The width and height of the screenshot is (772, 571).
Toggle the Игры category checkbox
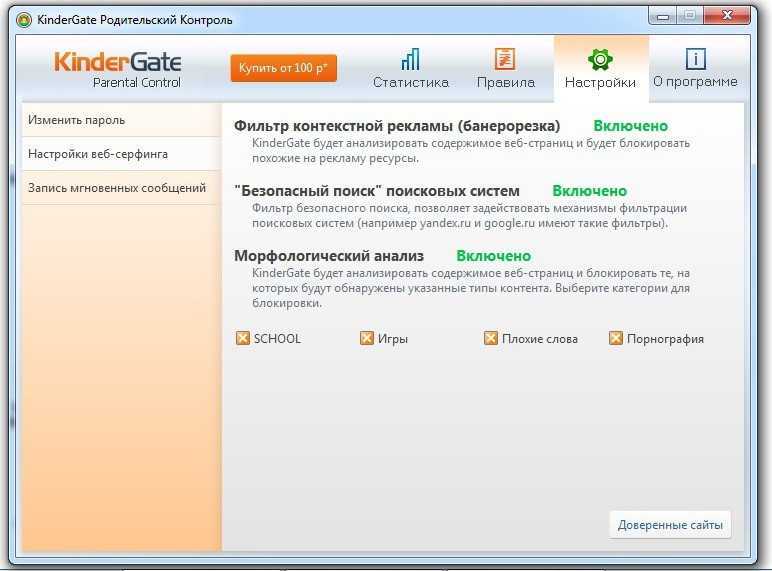pos(367,338)
